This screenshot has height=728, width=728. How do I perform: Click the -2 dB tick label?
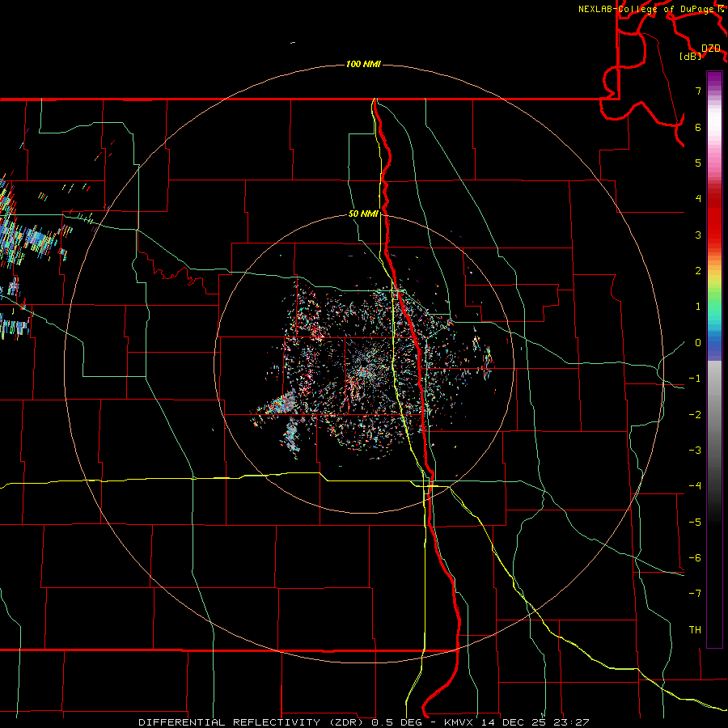tap(695, 415)
